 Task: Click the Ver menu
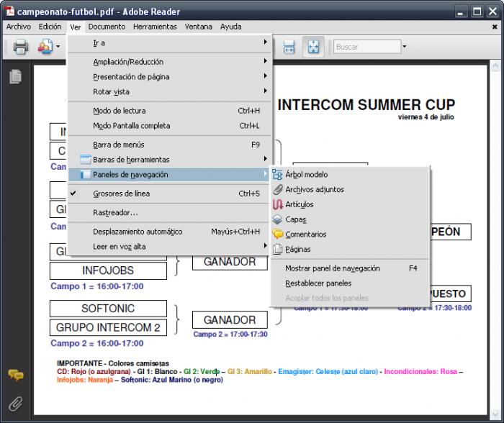coord(76,27)
